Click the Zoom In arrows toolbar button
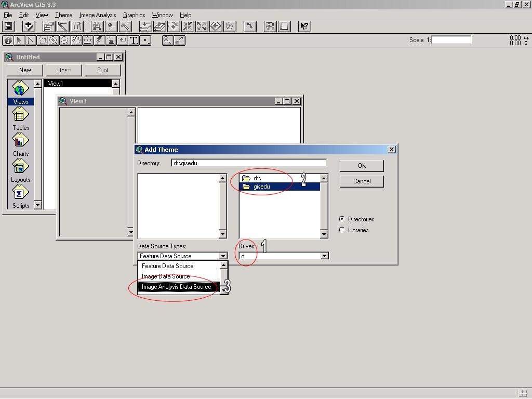The image size is (532, 399). [x=188, y=26]
